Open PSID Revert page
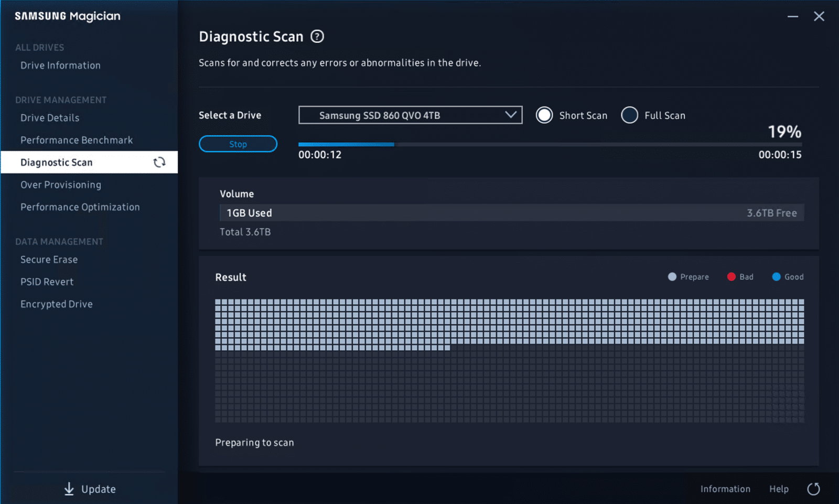The image size is (839, 504). 47,282
